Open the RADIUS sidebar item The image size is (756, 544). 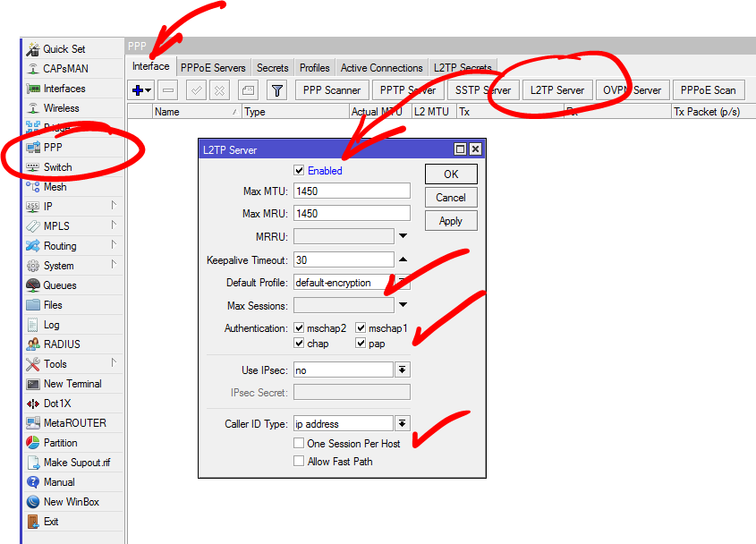[x=62, y=344]
